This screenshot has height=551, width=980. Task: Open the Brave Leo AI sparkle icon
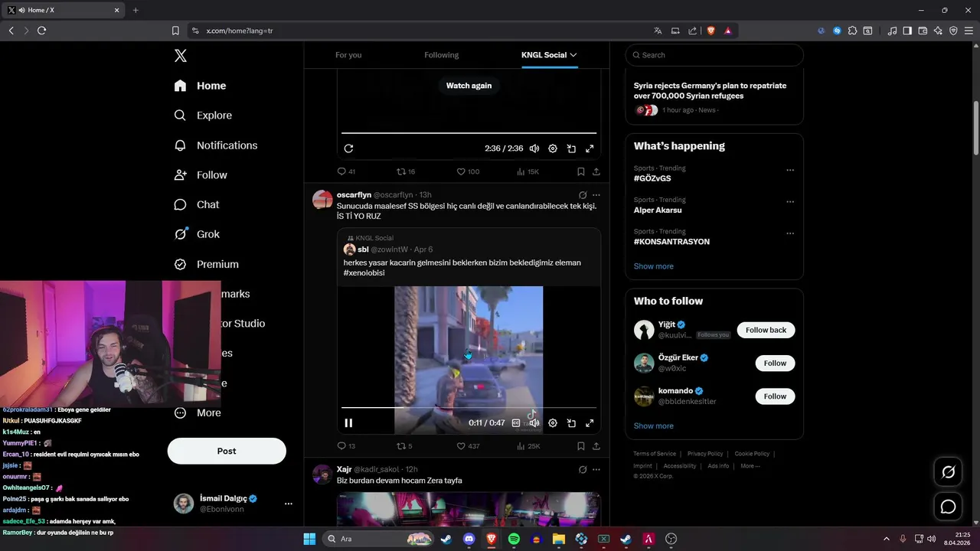click(x=938, y=31)
